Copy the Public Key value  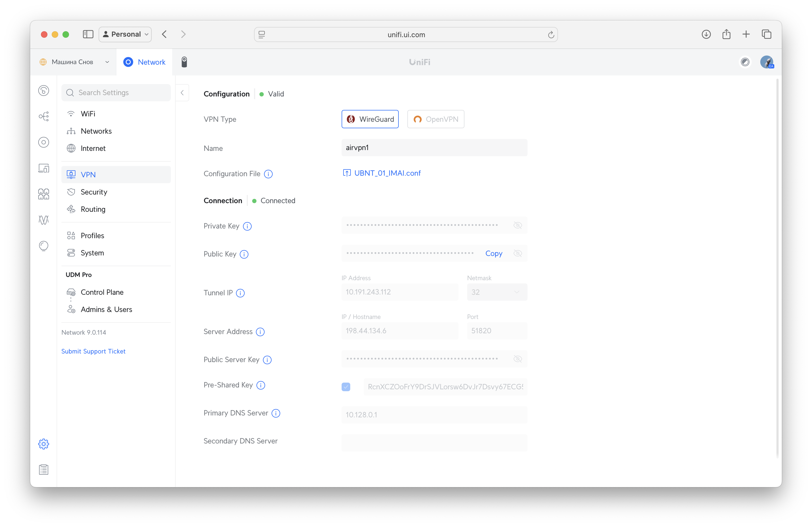pyautogui.click(x=494, y=254)
